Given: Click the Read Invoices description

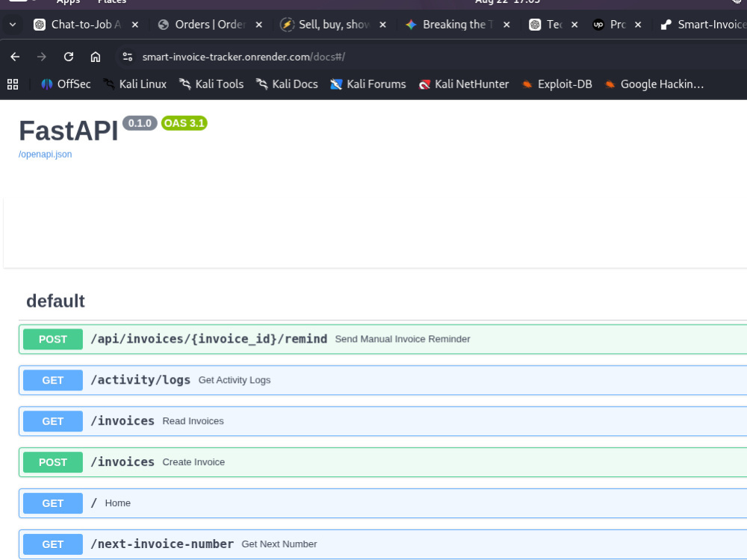Looking at the screenshot, I should [x=193, y=421].
